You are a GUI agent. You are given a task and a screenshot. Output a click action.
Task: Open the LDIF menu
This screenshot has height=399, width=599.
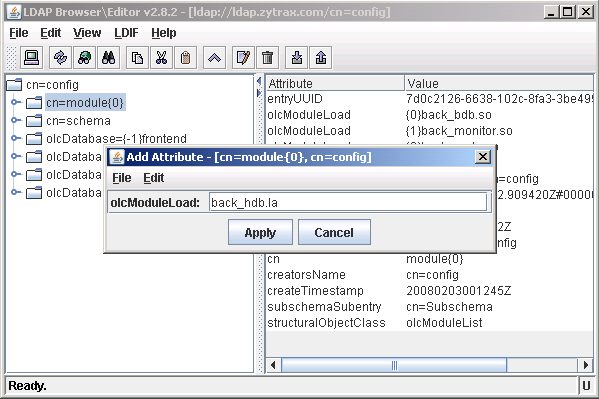[x=126, y=33]
